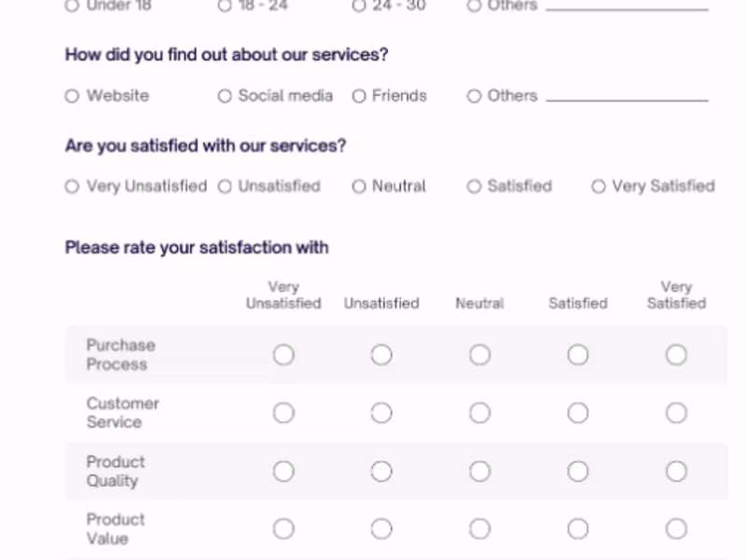Select 'Very Unsatisfied' for overall satisfaction
Image resolution: width=746 pixels, height=560 pixels.
coord(72,186)
